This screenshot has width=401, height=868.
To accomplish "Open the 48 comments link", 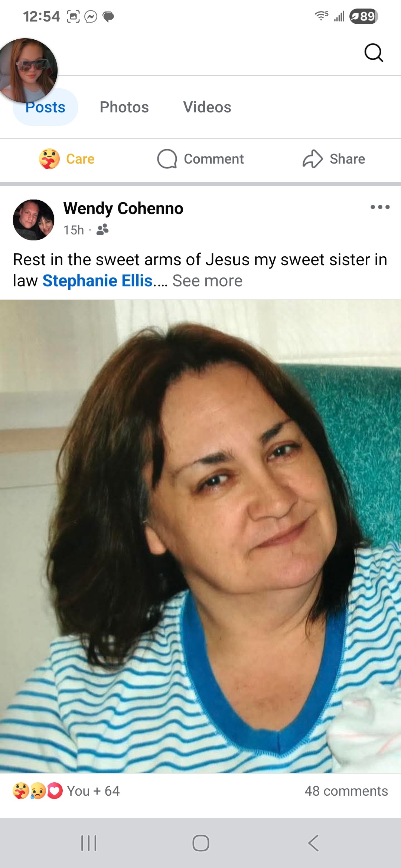I will click(x=346, y=791).
